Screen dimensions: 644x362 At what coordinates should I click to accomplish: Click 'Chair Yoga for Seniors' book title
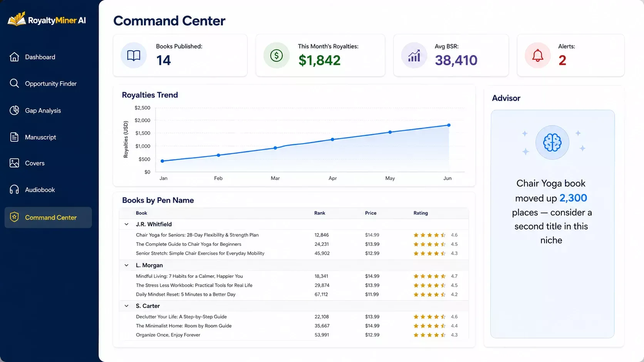197,235
